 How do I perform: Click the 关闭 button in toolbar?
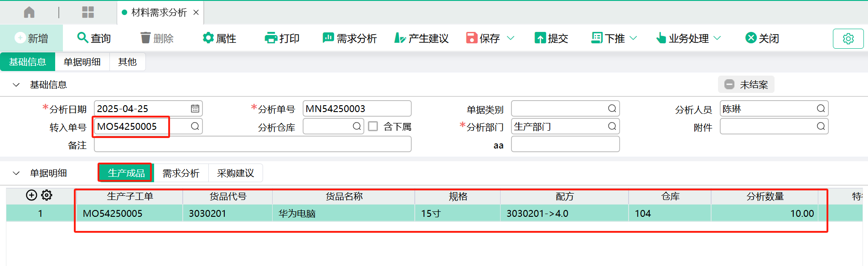[x=762, y=38]
